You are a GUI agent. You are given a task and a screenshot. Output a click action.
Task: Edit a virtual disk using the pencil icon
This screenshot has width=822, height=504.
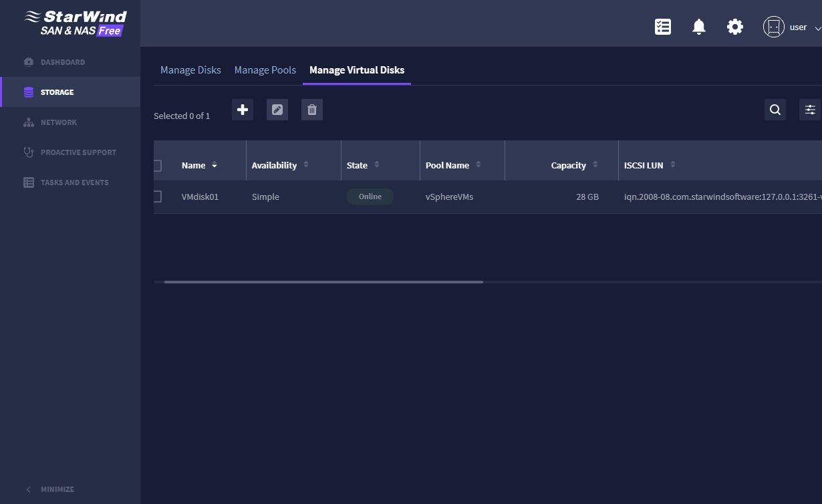(x=277, y=109)
